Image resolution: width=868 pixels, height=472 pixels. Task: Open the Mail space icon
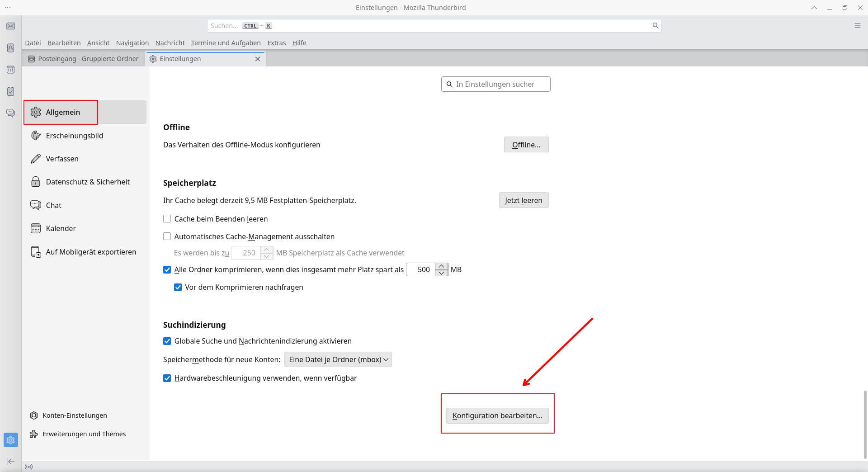coord(10,26)
